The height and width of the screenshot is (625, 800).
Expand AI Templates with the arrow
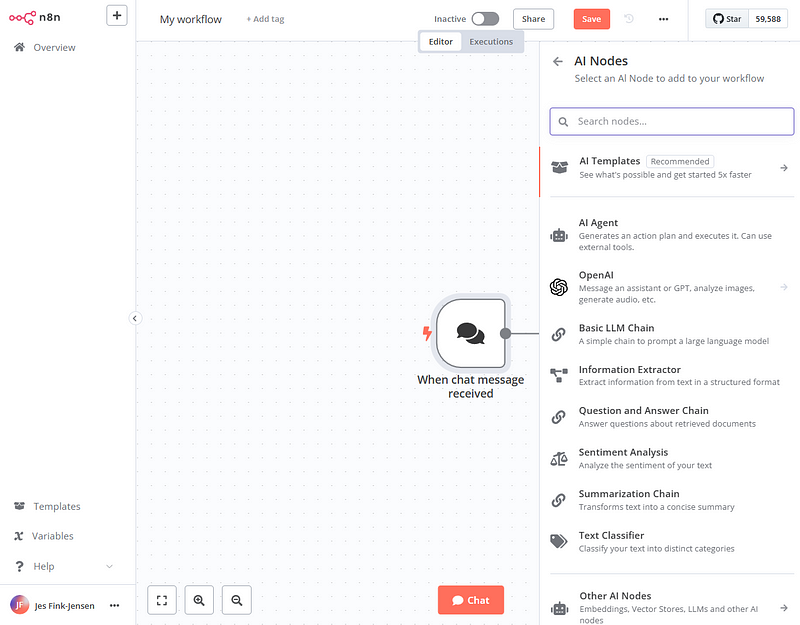784,167
